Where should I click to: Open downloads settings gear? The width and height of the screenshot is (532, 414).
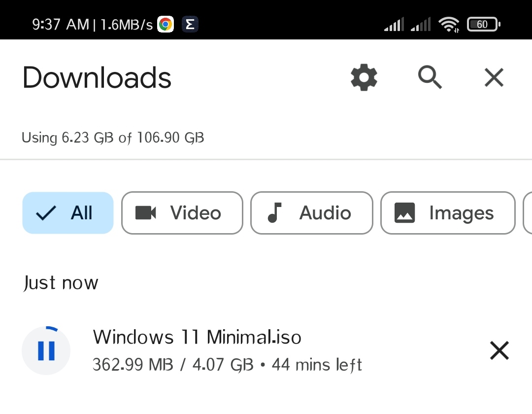click(x=364, y=77)
